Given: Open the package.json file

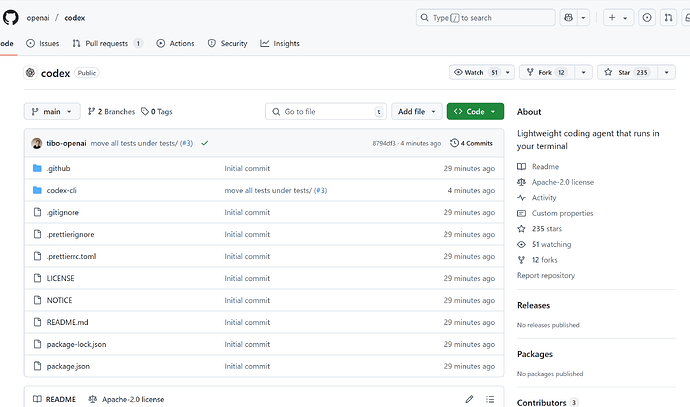Looking at the screenshot, I should pyautogui.click(x=68, y=367).
